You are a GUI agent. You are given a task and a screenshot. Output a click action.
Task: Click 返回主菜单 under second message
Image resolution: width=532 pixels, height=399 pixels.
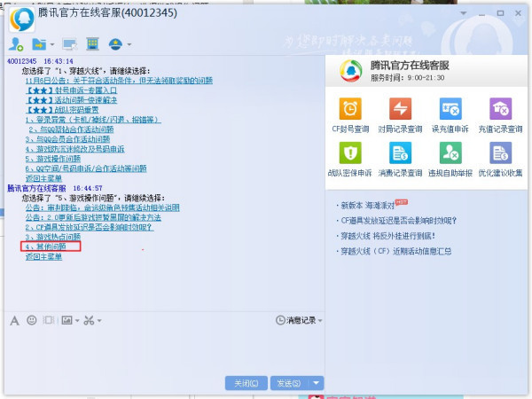click(x=43, y=257)
